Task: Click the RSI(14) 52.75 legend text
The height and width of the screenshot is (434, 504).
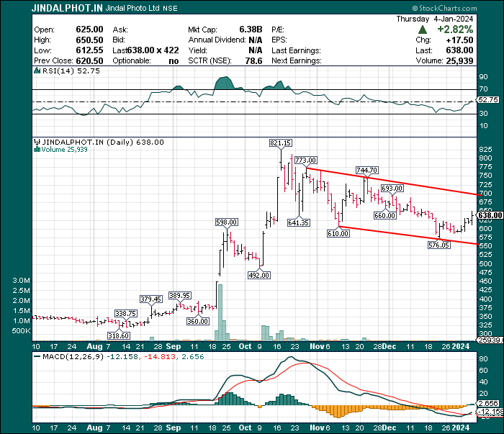Action: [71, 71]
